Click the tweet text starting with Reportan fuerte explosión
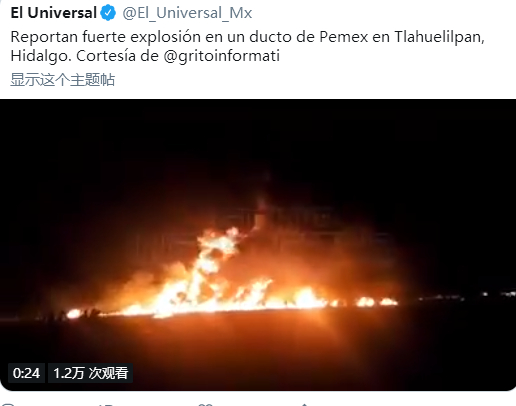516x406 pixels. [247, 46]
